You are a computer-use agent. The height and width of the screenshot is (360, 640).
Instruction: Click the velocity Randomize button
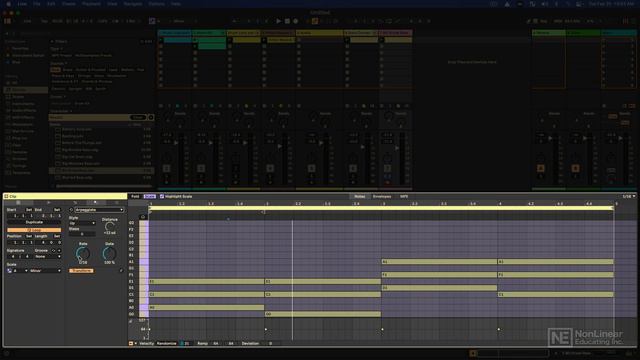[166, 344]
